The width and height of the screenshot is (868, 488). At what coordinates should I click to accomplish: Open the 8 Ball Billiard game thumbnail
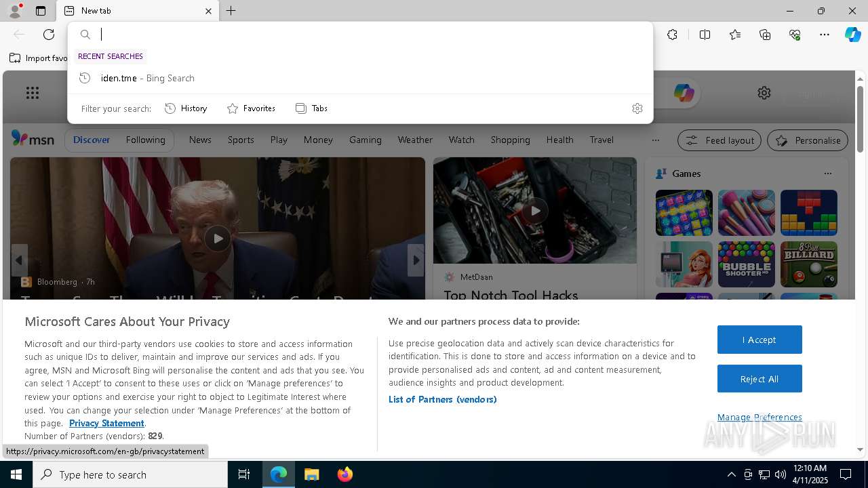pyautogui.click(x=809, y=264)
